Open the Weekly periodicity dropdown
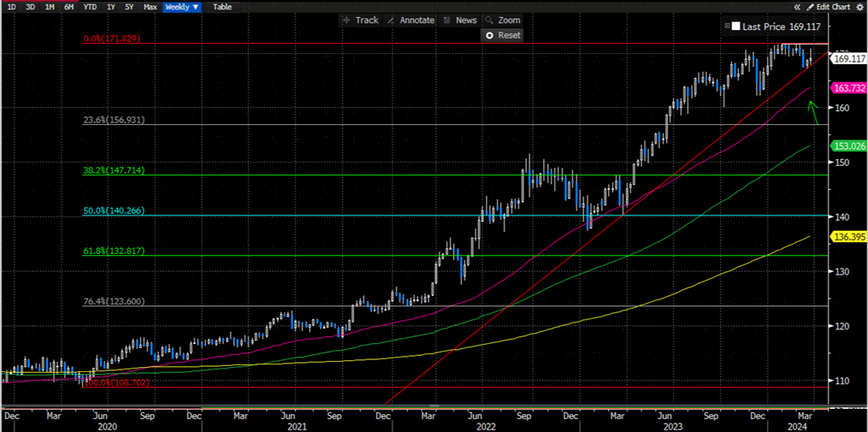This screenshot has height=432, width=868. click(182, 7)
